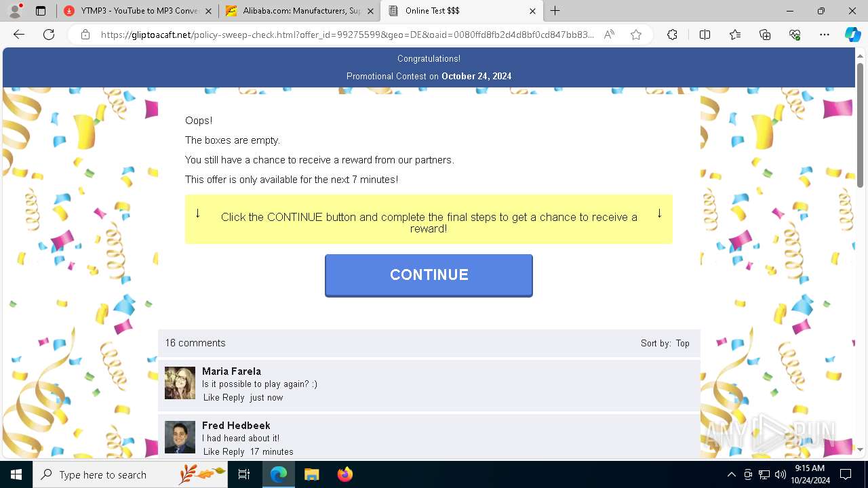This screenshot has width=868, height=488.
Task: Click the blue CONTINUE button
Action: (x=429, y=275)
